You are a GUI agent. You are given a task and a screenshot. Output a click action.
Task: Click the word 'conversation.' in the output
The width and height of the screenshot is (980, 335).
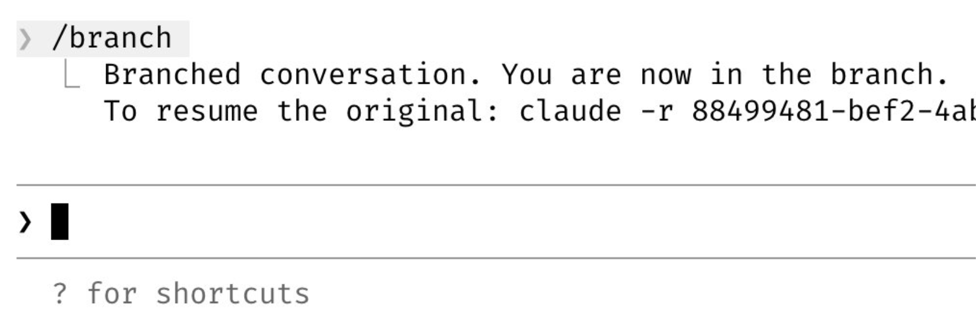click(371, 75)
